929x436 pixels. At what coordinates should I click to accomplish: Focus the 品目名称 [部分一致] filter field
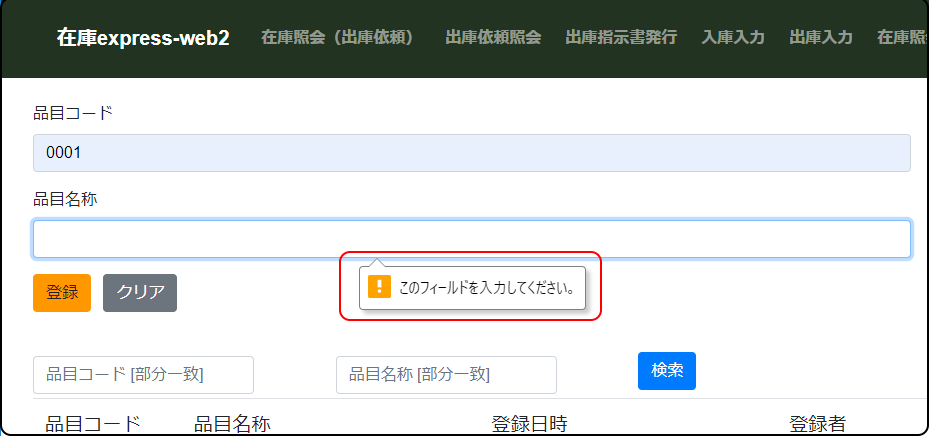[446, 375]
